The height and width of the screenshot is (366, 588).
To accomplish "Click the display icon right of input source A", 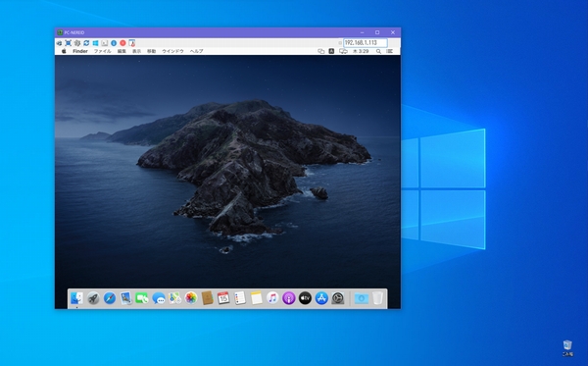I will (343, 51).
